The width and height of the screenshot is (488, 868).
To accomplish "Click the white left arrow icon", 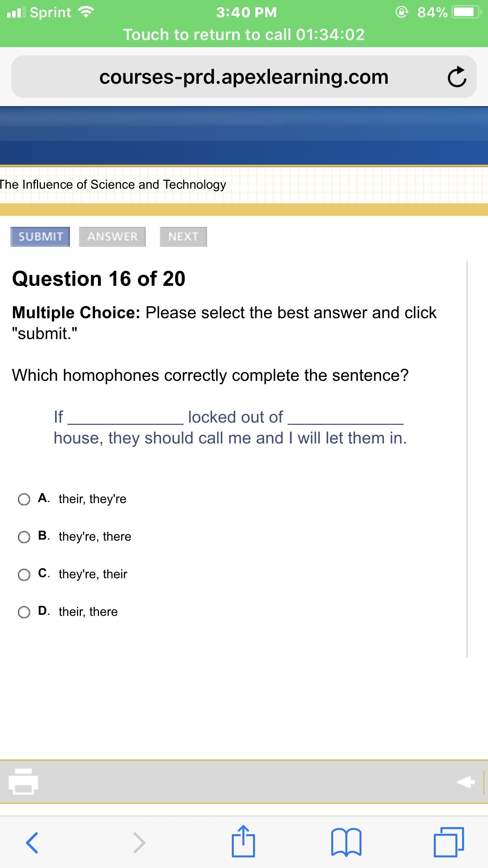I will (x=466, y=782).
